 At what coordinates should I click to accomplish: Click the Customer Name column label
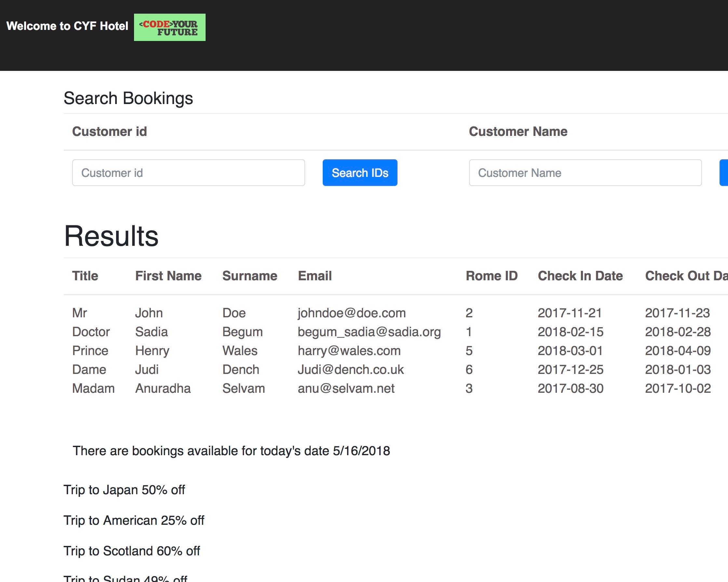(x=518, y=132)
